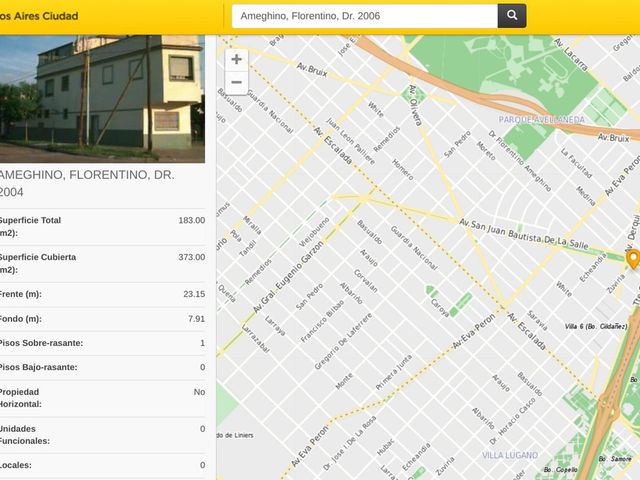Click the address search input field

click(365, 16)
